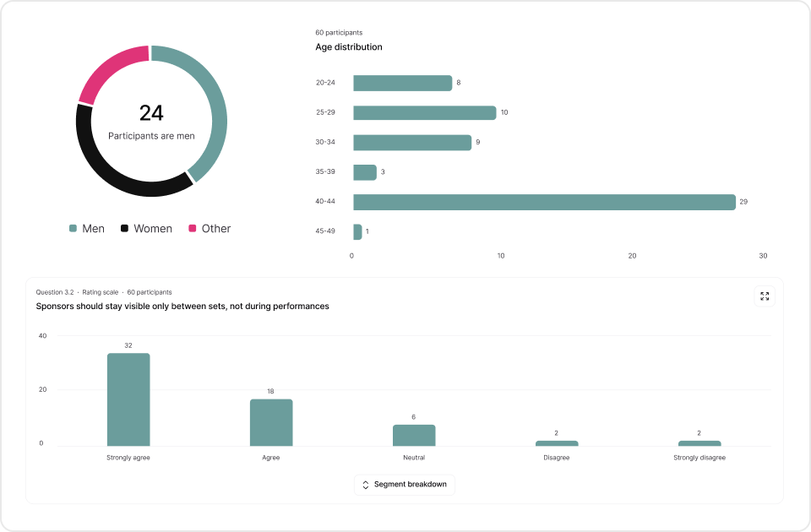The image size is (811, 532).
Task: Click the 40-44 age bar
Action: coord(544,202)
